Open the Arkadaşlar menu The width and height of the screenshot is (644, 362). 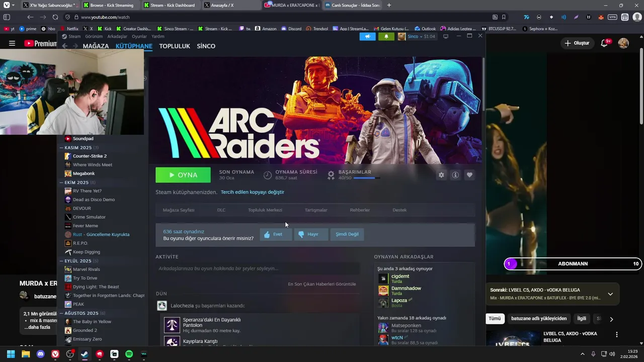coord(117,36)
